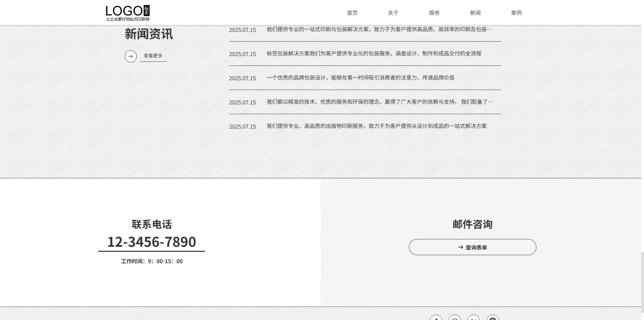Click the date beside 出版物印刷服务 news
This screenshot has width=644, height=320.
242,127
